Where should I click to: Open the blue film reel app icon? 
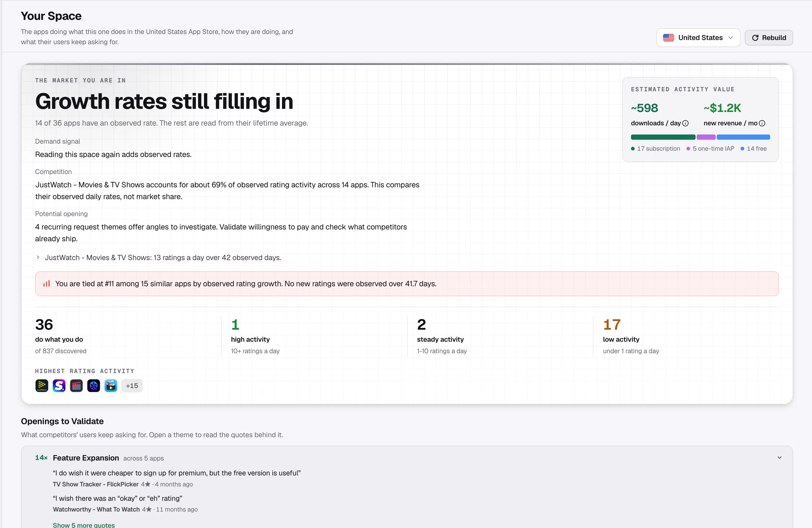[x=93, y=386]
